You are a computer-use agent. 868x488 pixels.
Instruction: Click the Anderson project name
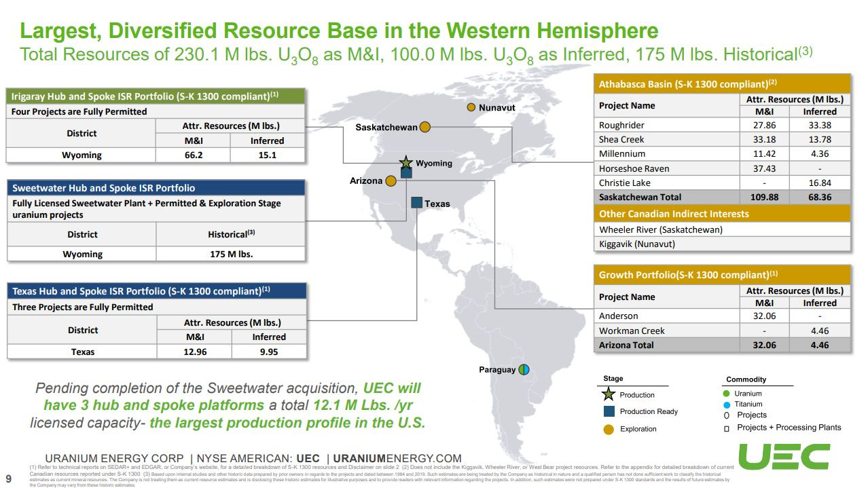pos(618,316)
